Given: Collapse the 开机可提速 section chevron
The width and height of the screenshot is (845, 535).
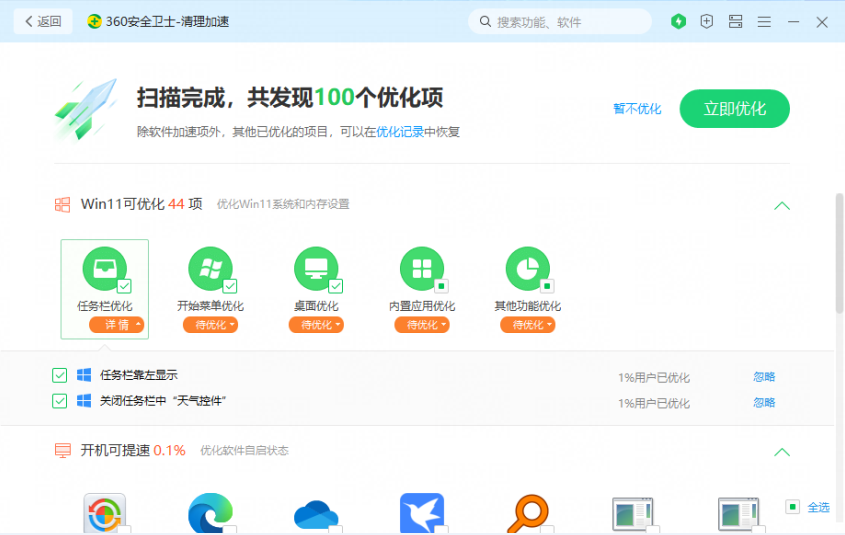Looking at the screenshot, I should point(782,452).
